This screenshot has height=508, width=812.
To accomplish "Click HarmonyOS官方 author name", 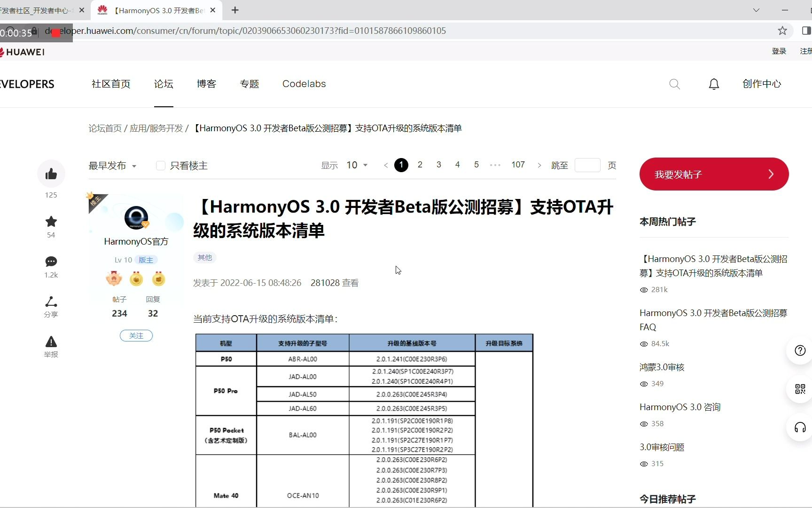I will click(136, 241).
